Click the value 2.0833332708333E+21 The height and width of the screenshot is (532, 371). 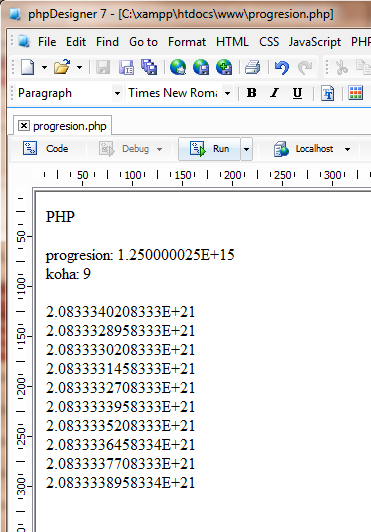[120, 388]
